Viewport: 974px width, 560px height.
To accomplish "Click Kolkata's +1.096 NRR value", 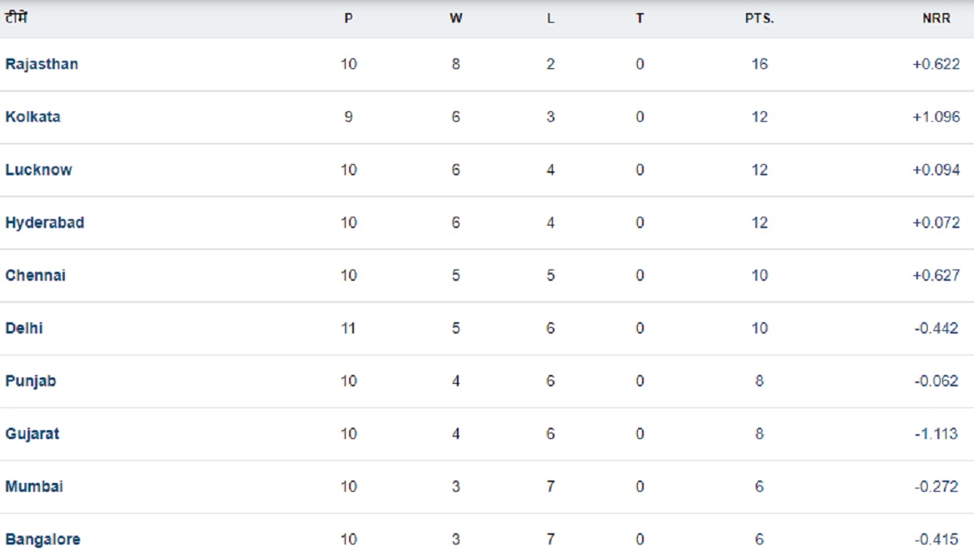I will (x=935, y=117).
